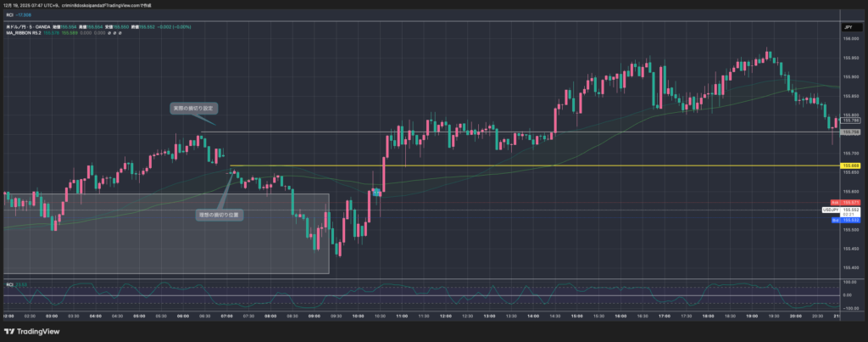Click the RCI label in top bar
Viewport: 868px width, 342px height.
click(x=8, y=15)
